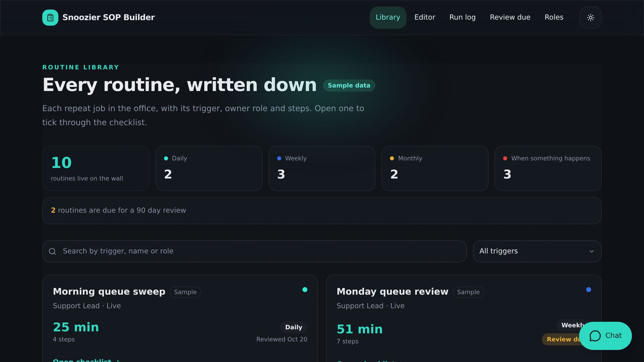Click the '25 min' duration text

click(76, 327)
